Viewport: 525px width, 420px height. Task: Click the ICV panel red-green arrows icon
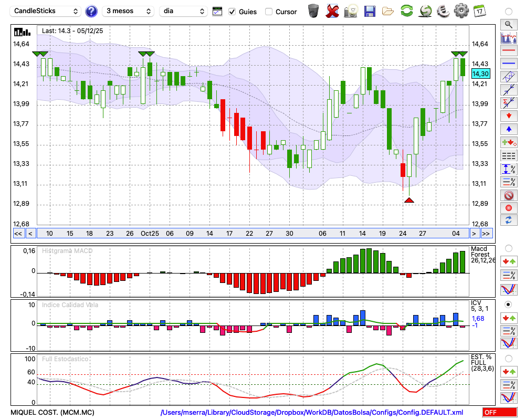click(x=509, y=318)
